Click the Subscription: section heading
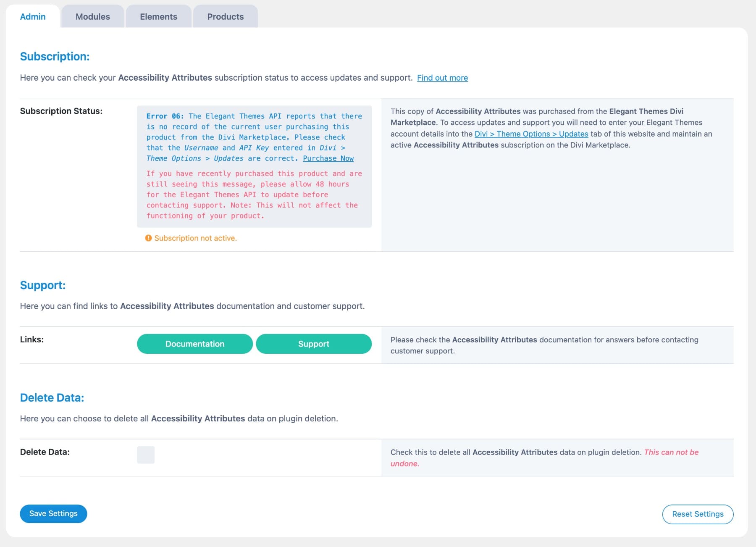 tap(55, 56)
